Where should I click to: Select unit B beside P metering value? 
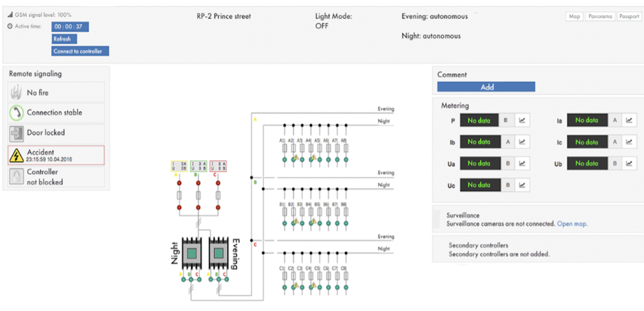tap(506, 121)
